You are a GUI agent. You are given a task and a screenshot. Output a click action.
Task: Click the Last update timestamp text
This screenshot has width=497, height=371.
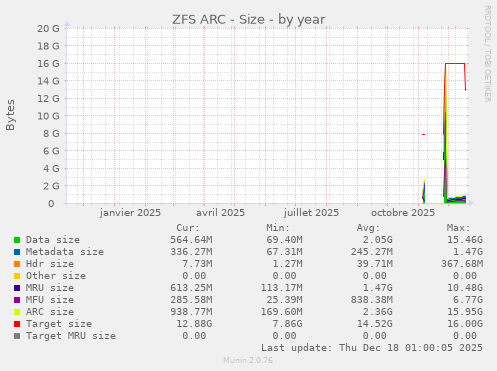coord(372,348)
